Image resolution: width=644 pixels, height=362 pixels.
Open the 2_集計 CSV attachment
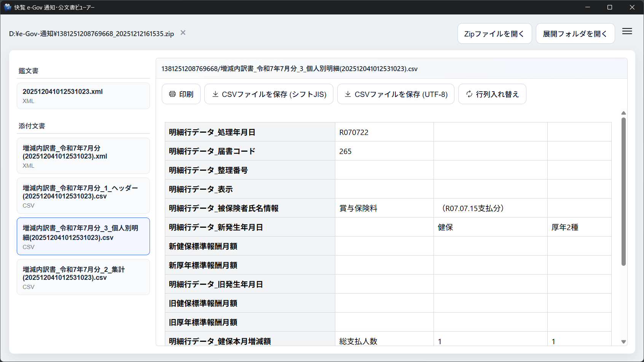pyautogui.click(x=83, y=277)
